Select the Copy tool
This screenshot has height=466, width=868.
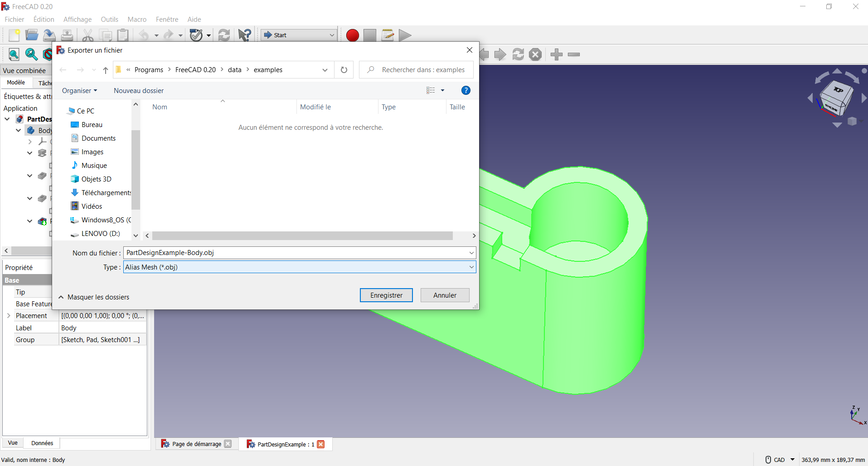point(105,35)
